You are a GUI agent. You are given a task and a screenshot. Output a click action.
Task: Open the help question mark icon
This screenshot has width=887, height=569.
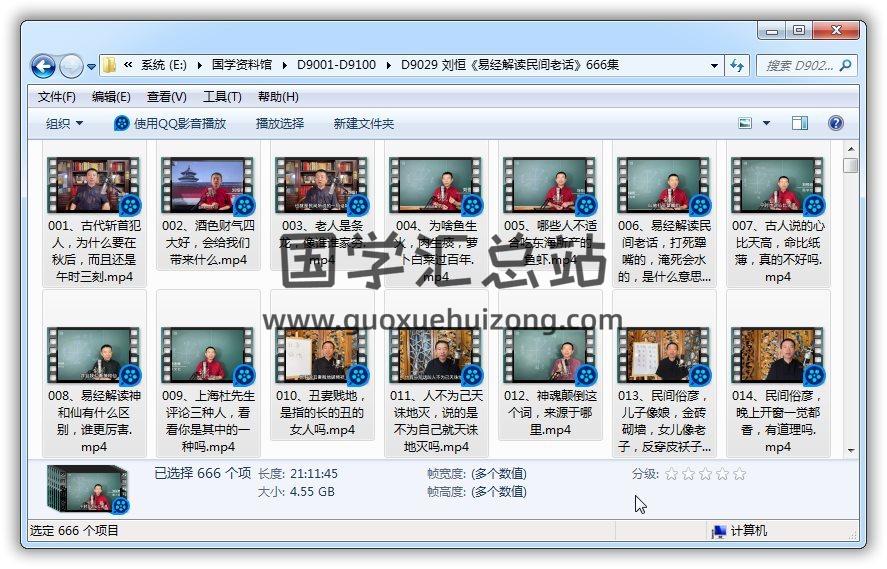[x=836, y=123]
